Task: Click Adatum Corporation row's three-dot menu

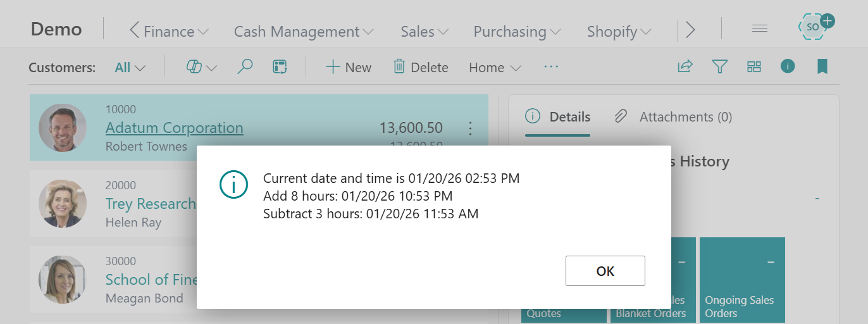Action: (x=470, y=128)
